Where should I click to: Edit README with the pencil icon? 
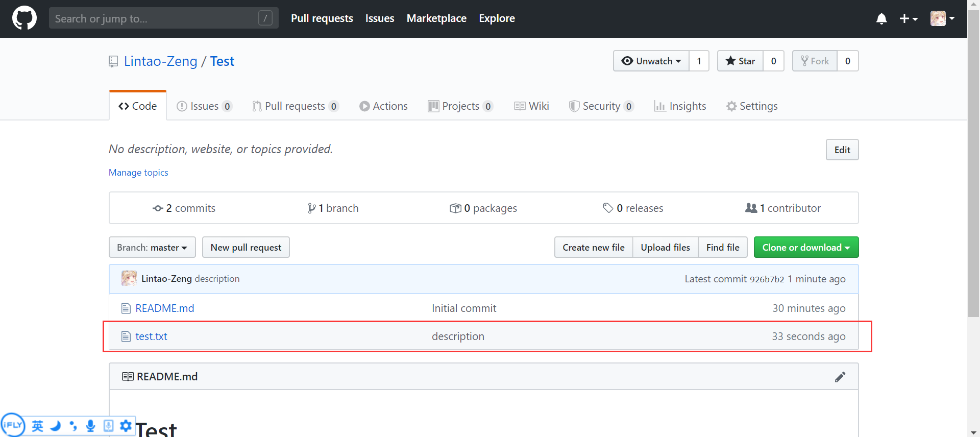pos(840,377)
